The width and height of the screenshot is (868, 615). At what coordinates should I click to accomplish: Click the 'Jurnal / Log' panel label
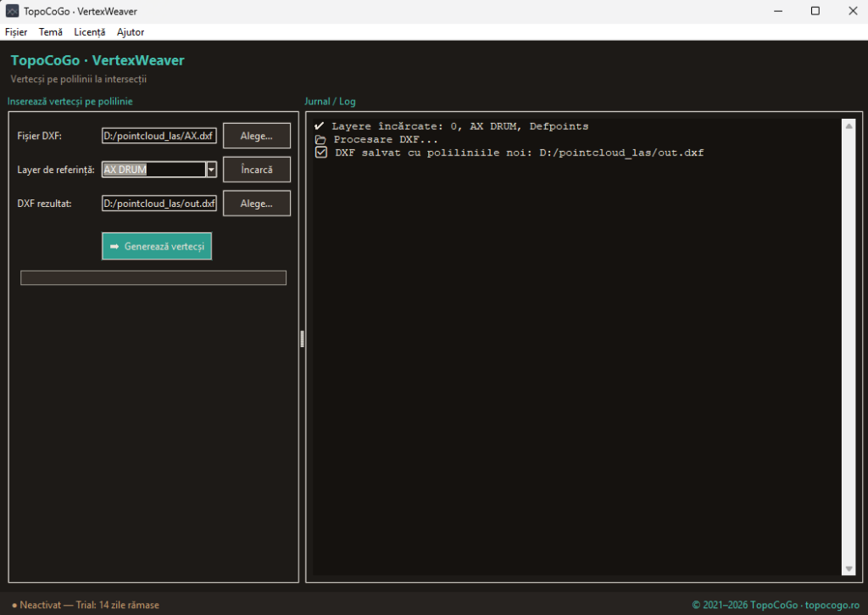(x=330, y=102)
